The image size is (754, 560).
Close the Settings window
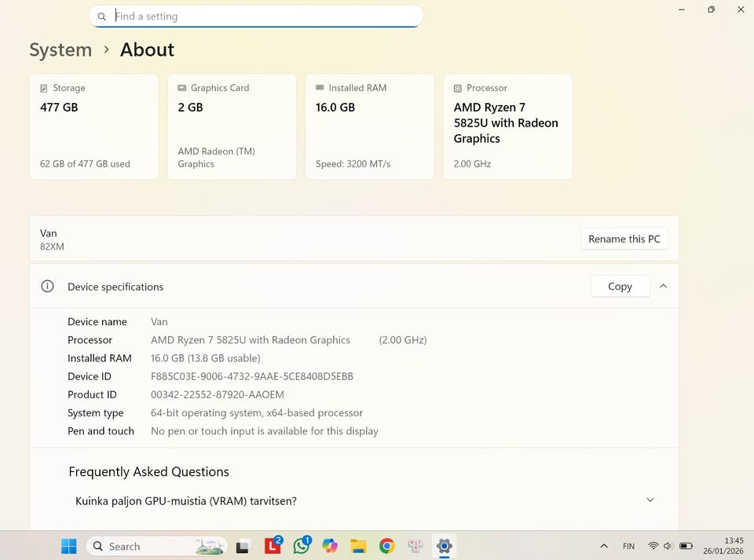pos(741,9)
